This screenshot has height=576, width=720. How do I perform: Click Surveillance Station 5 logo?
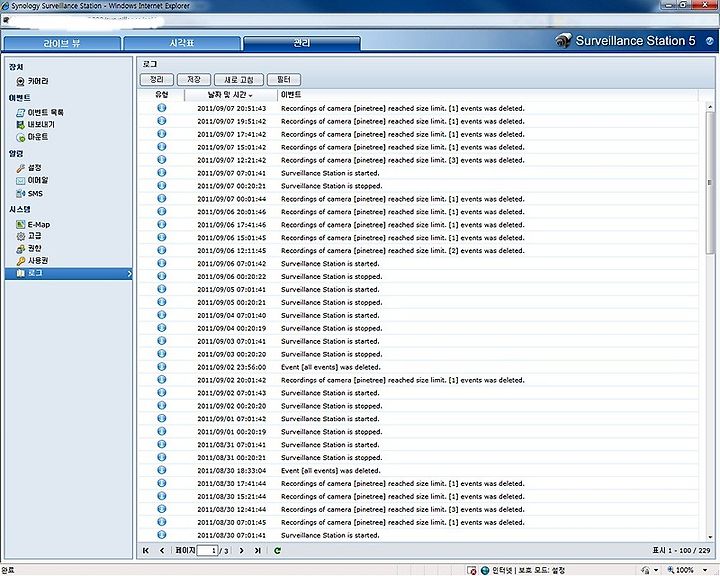coord(625,41)
